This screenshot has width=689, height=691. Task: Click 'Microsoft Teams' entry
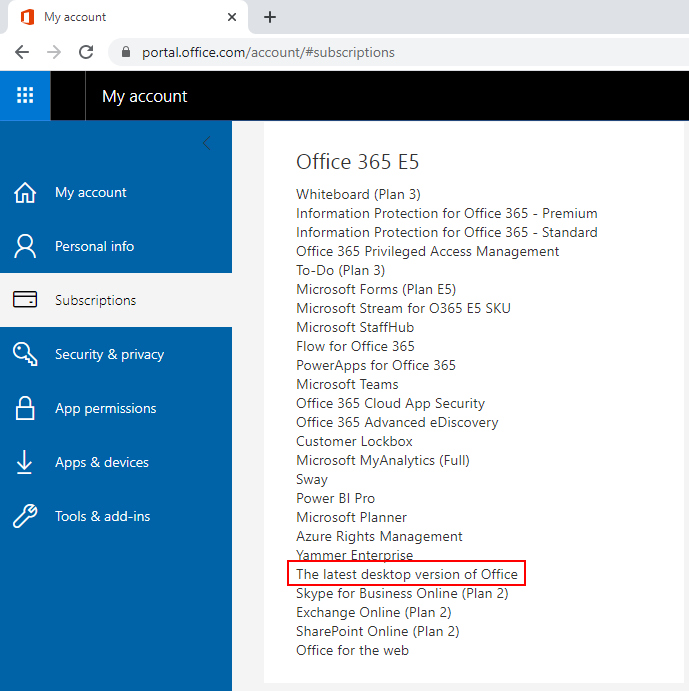(x=347, y=384)
